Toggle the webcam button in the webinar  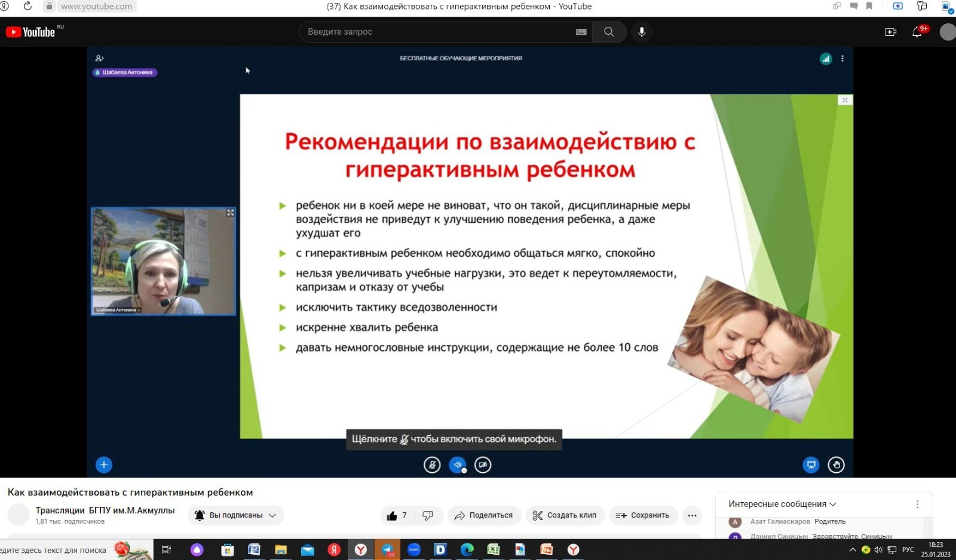tap(483, 465)
